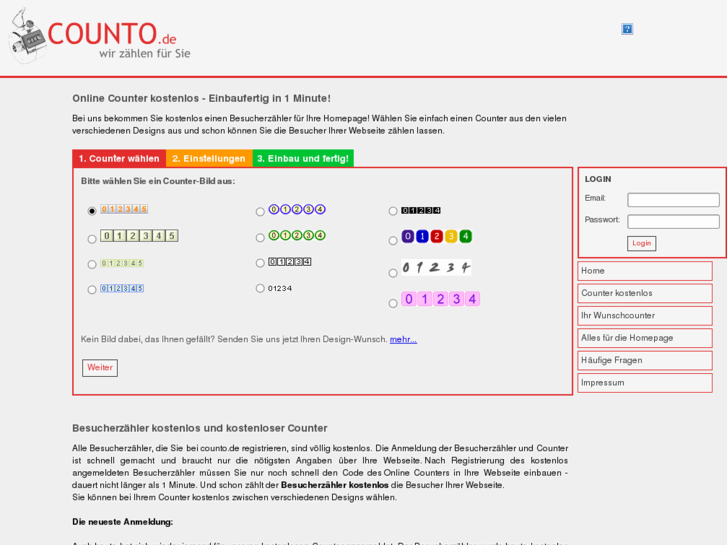This screenshot has width=727, height=545.
Task: Select the green circled digits counter radio button
Action: [260, 238]
